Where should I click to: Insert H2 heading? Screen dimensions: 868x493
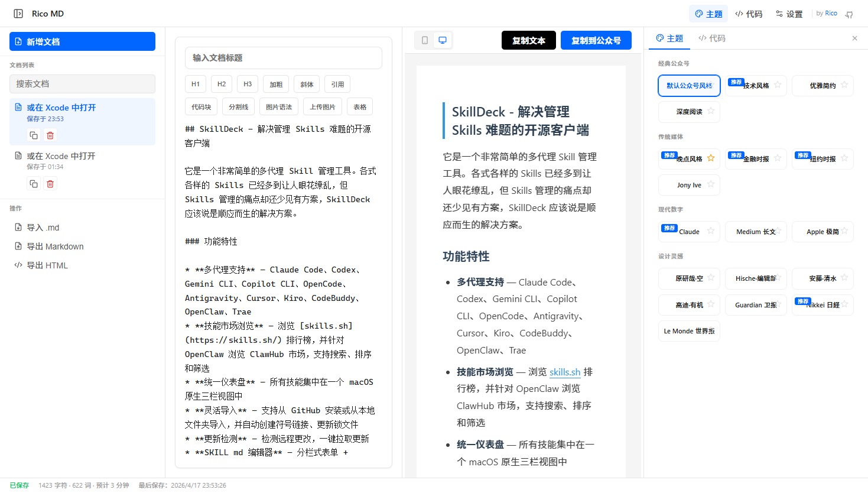(222, 84)
